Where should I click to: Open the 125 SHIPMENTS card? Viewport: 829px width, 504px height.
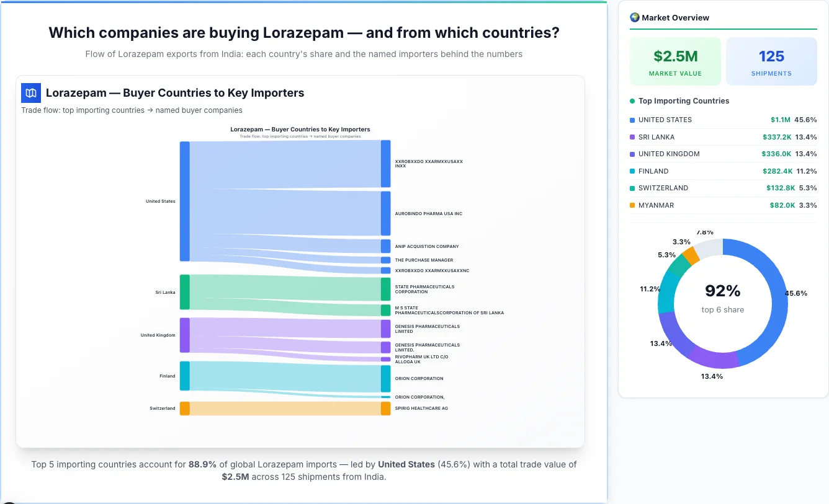click(x=771, y=60)
